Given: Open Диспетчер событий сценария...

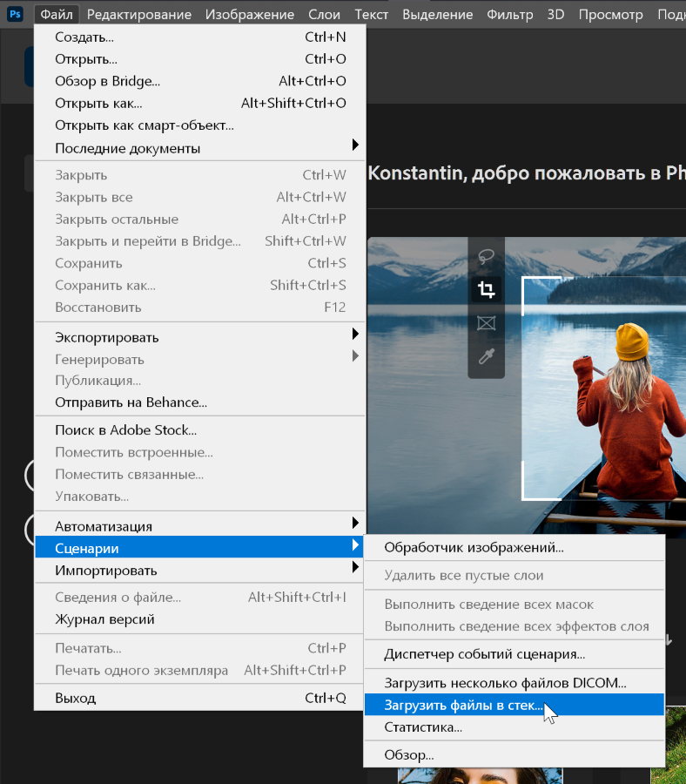Looking at the screenshot, I should pos(514,654).
